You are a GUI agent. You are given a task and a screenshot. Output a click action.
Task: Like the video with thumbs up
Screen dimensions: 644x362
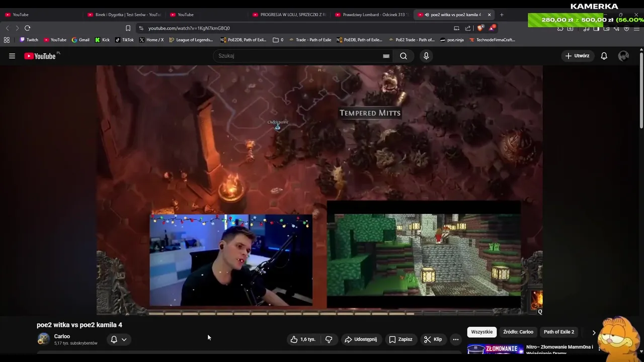pyautogui.click(x=303, y=339)
